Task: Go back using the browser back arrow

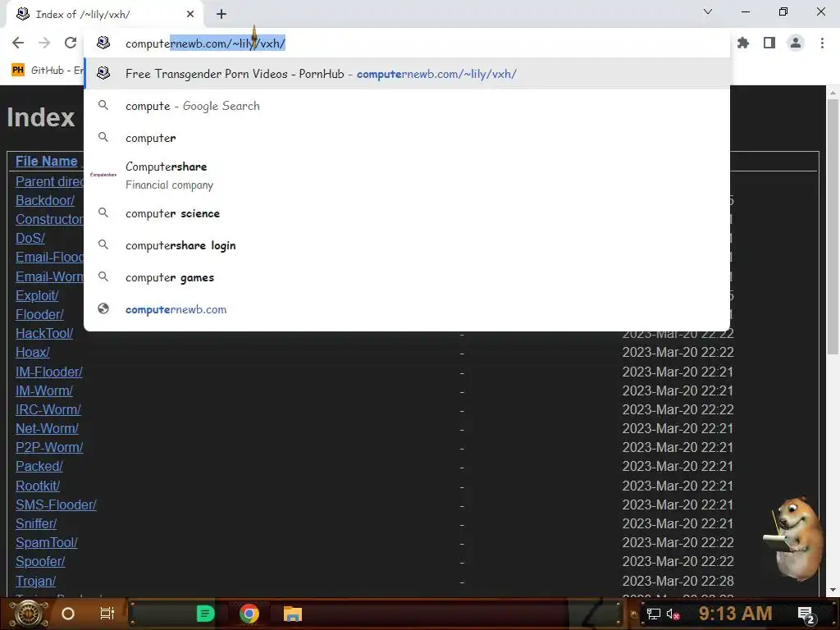Action: [x=18, y=43]
